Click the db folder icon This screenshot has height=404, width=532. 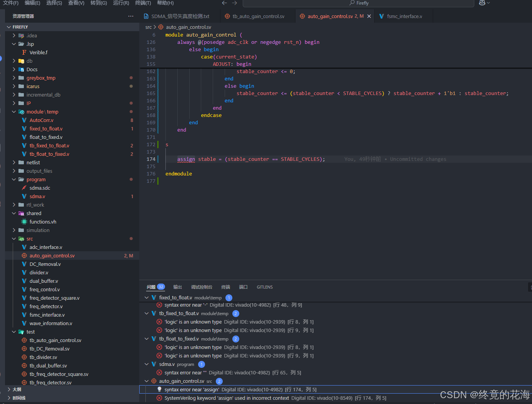(21, 61)
